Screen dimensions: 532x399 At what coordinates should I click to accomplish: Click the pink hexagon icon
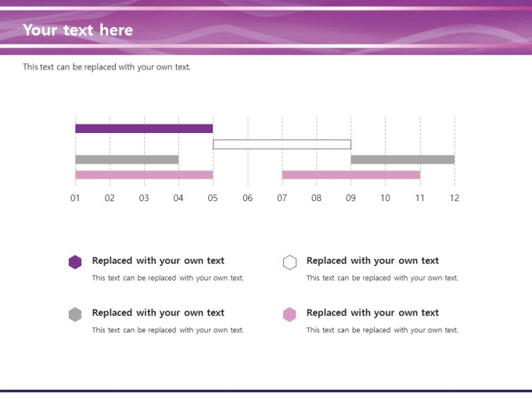[289, 315]
